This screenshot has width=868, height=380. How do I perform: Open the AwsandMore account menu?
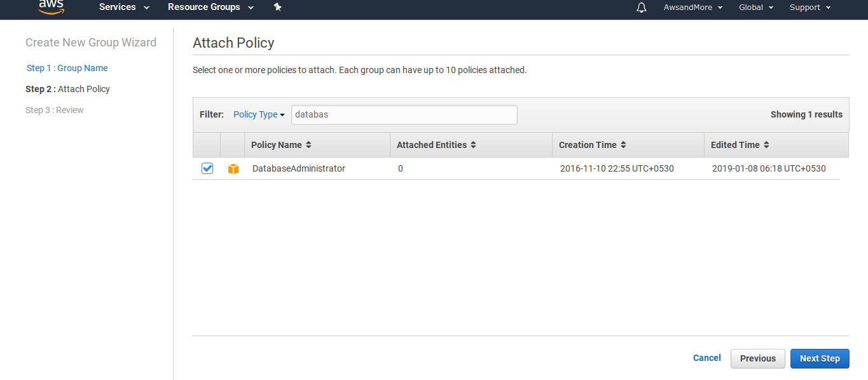pyautogui.click(x=692, y=8)
